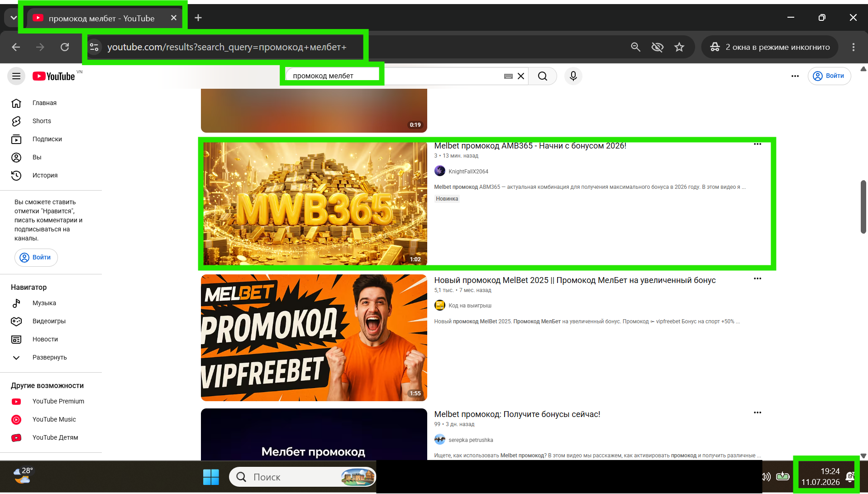868x494 pixels.
Task: Open the Windows Start menu
Action: [211, 477]
